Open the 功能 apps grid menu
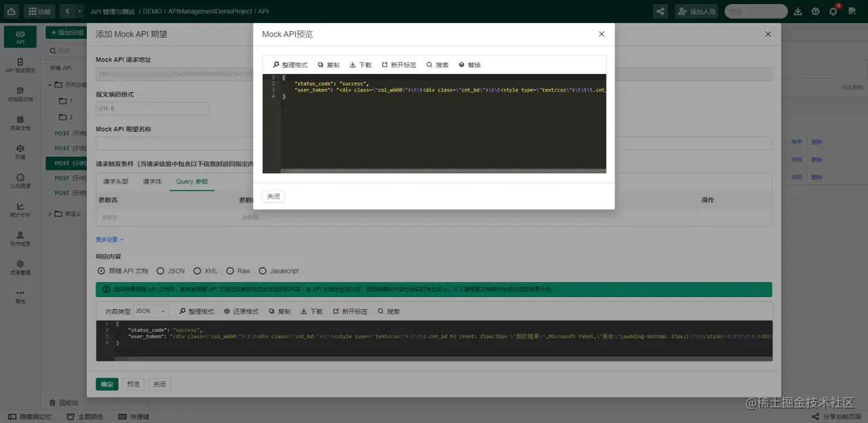 [40, 11]
